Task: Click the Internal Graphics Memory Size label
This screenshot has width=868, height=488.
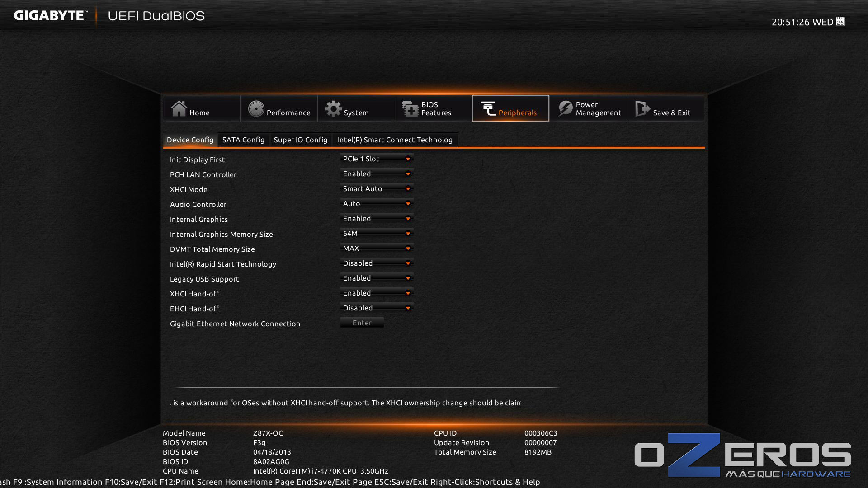Action: (222, 234)
